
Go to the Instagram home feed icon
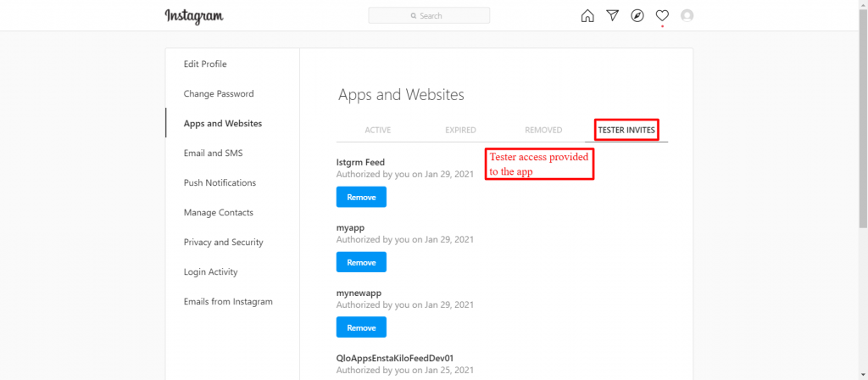[587, 16]
